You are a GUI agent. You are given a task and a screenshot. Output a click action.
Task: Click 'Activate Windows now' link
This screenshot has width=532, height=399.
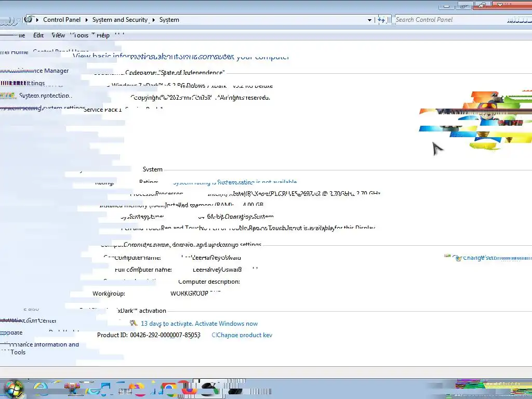pos(227,323)
